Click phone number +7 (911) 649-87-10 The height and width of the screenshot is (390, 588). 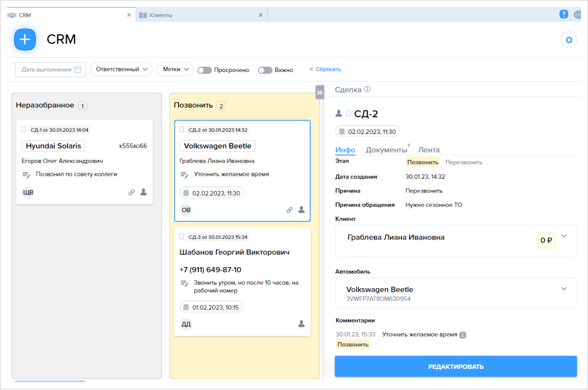211,269
